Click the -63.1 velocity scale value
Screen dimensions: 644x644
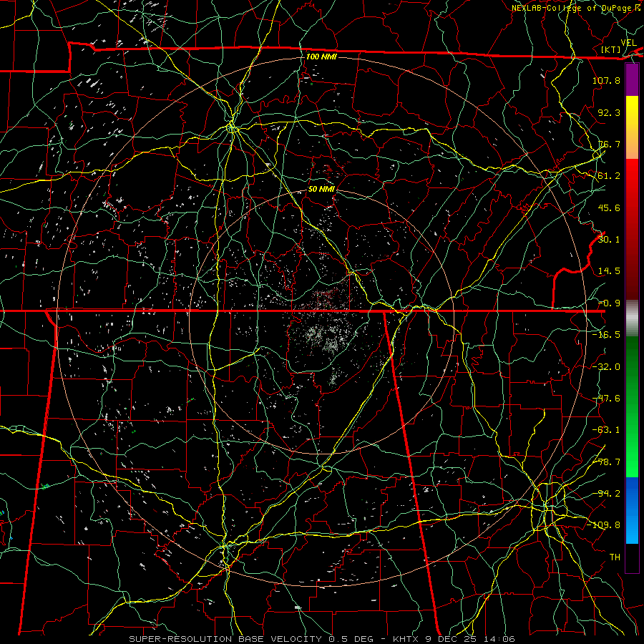(606, 430)
